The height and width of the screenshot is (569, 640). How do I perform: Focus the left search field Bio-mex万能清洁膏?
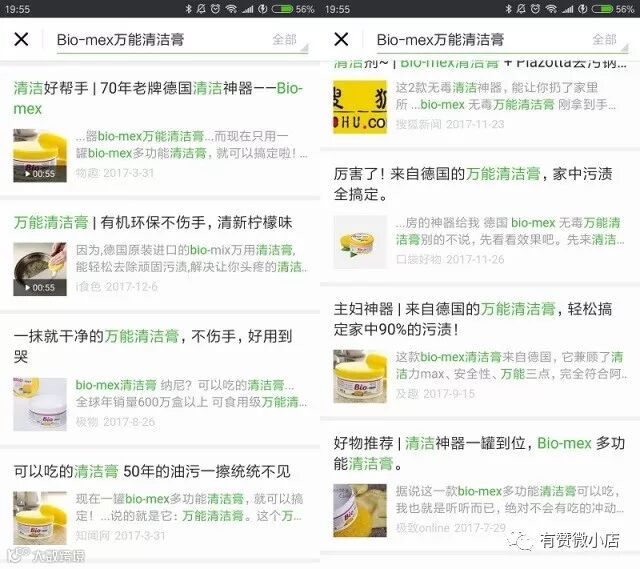182,40
